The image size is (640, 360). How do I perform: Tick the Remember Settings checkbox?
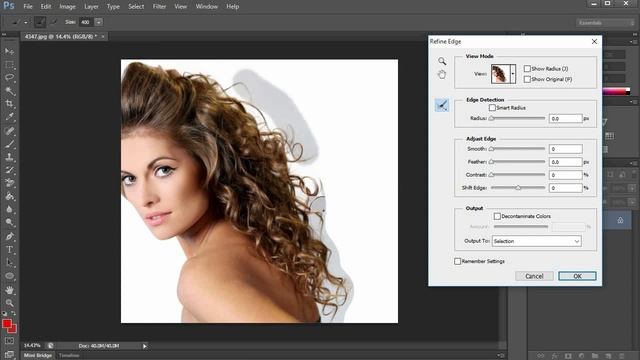pyautogui.click(x=458, y=261)
